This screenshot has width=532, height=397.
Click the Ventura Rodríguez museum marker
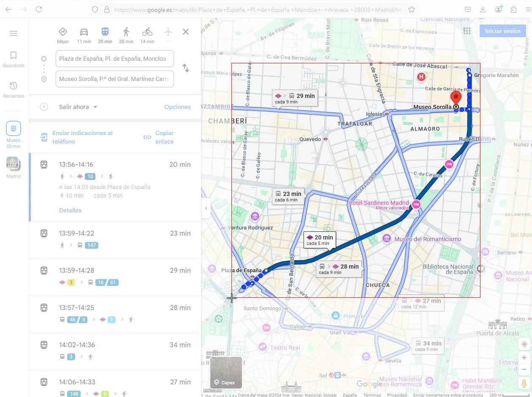(255, 217)
